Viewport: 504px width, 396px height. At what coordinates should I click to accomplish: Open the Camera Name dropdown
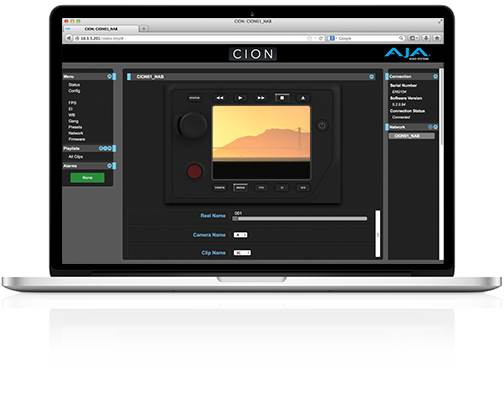point(240,235)
